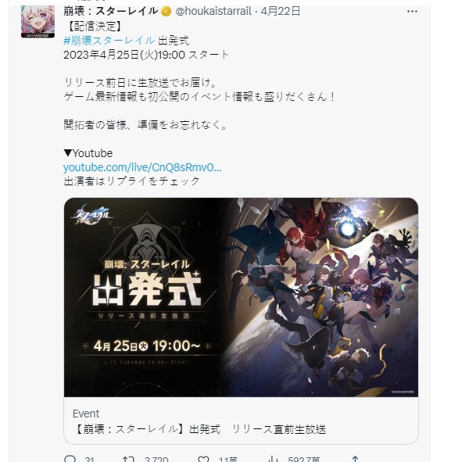476x462 pixels.
Task: Retweet the post using the retweet icon
Action: click(128, 459)
